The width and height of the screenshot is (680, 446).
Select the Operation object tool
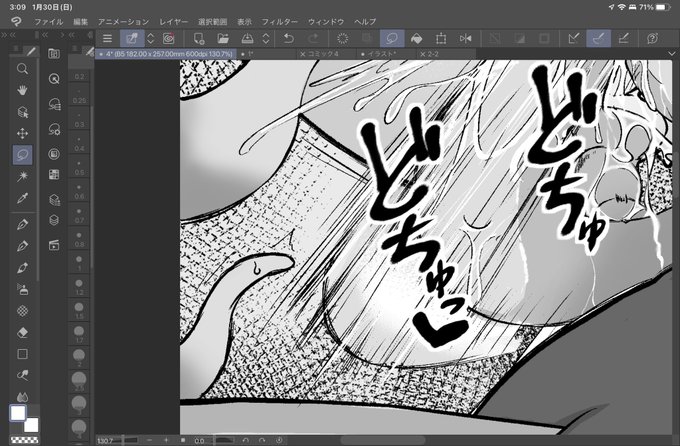pyautogui.click(x=22, y=112)
